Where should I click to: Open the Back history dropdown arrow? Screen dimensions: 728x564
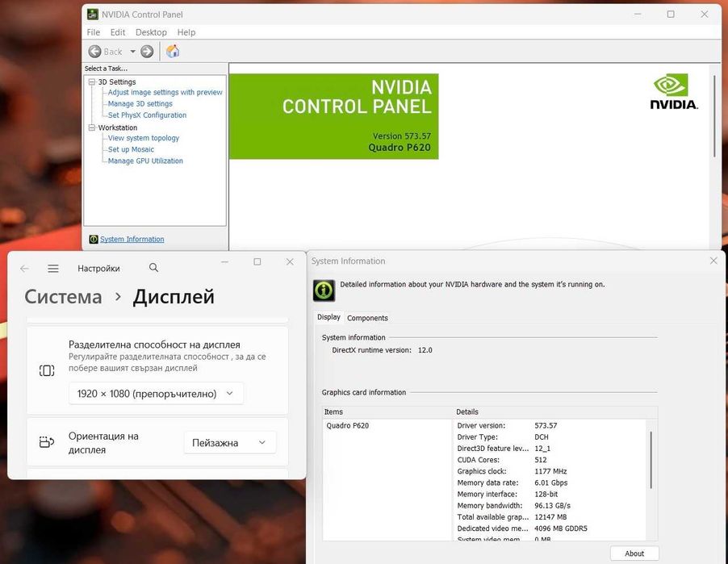point(132,52)
